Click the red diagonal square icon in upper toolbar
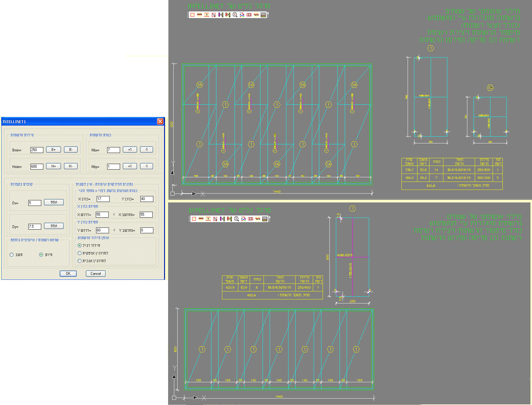The image size is (532, 405). point(192,15)
